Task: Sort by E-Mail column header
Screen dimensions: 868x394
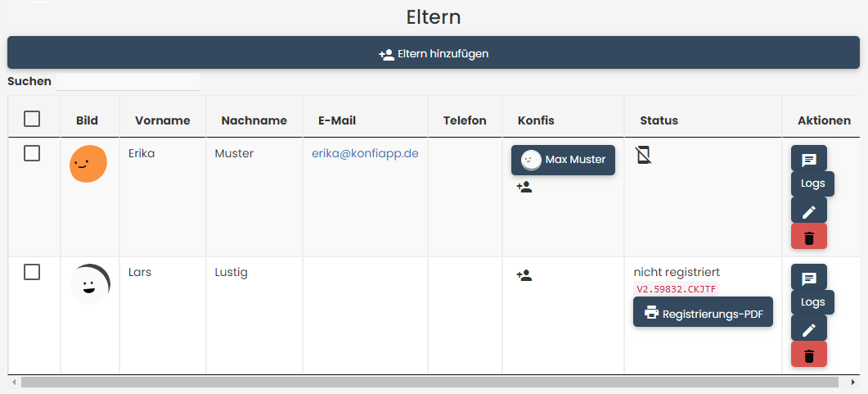Action: [x=337, y=120]
